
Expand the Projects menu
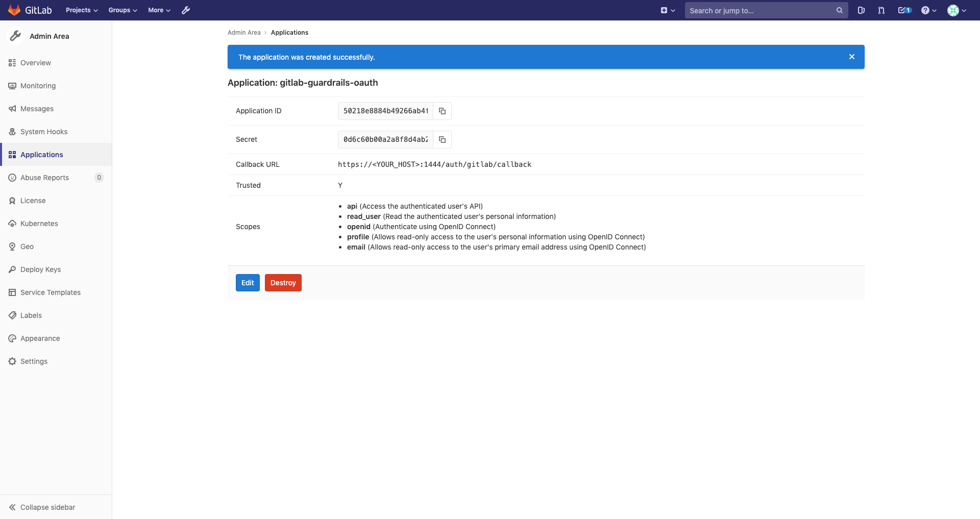82,10
